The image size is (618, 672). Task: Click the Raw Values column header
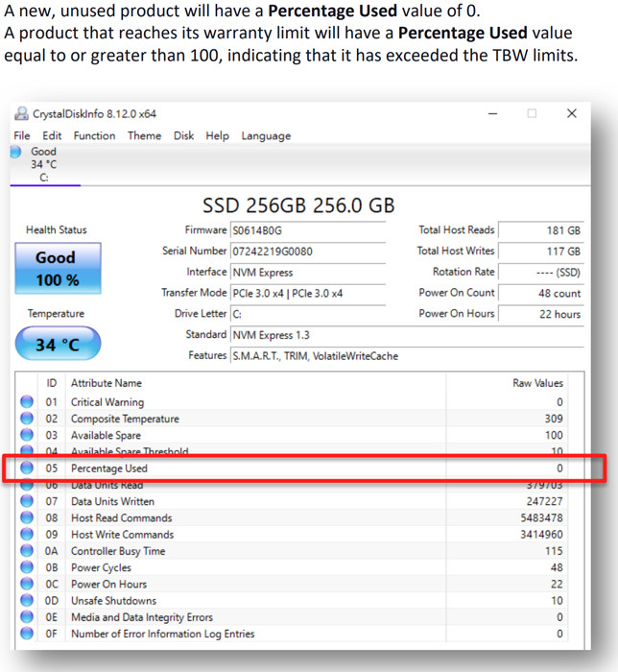pyautogui.click(x=538, y=383)
